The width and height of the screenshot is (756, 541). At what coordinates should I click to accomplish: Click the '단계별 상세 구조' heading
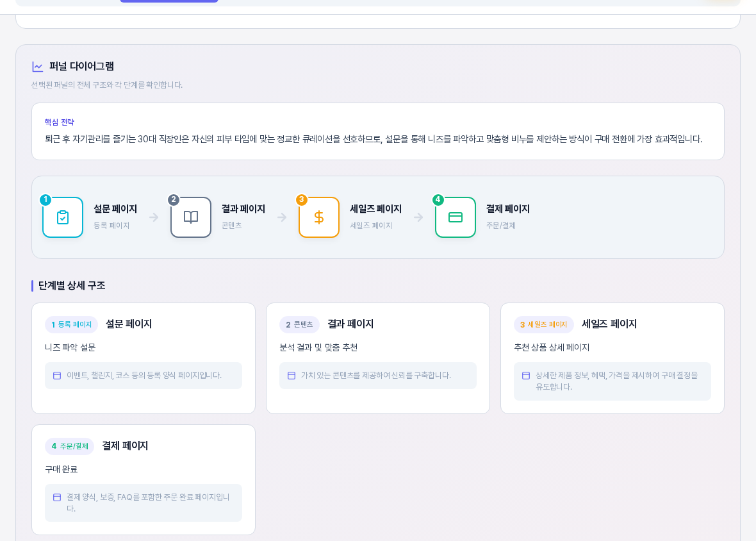pyautogui.click(x=72, y=285)
